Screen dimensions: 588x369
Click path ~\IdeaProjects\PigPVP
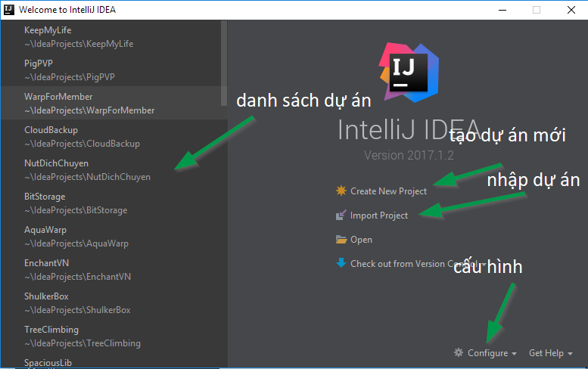pyautogui.click(x=70, y=77)
